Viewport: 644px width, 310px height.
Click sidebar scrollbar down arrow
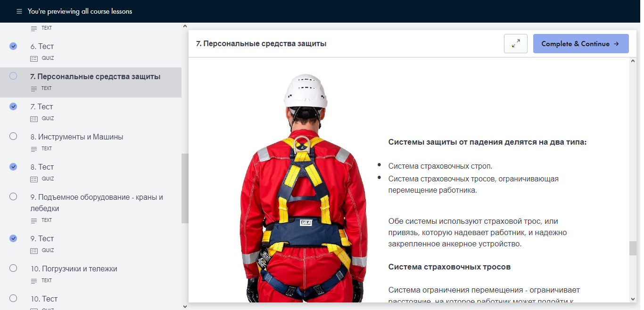pos(185,306)
